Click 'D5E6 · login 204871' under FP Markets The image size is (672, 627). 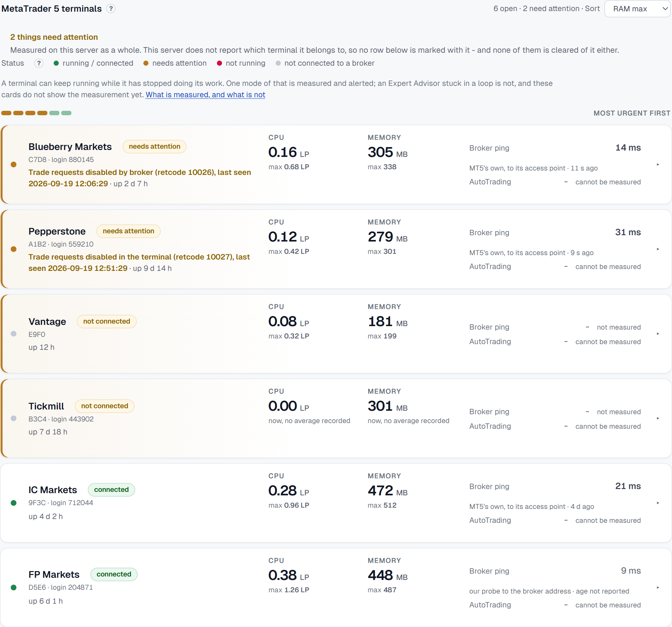[x=61, y=588]
